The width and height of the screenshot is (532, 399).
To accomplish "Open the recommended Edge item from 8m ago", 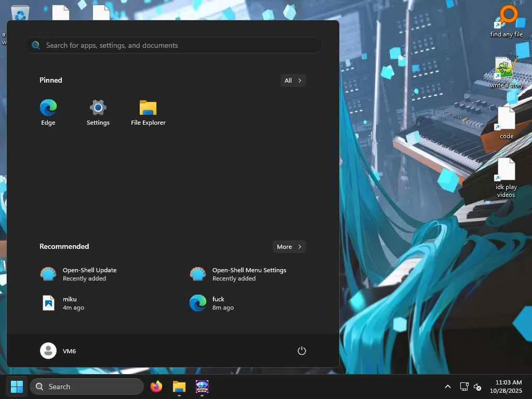I will coord(212,303).
